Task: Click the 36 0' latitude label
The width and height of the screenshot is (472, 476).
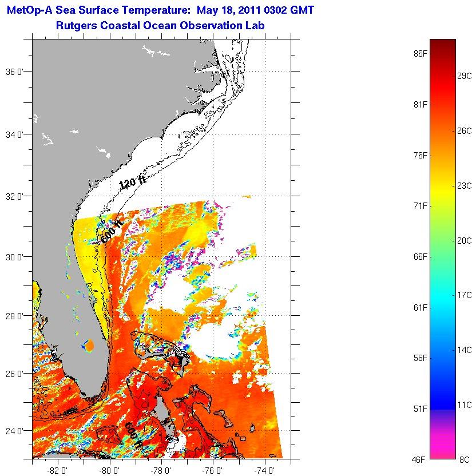Action: click(14, 72)
